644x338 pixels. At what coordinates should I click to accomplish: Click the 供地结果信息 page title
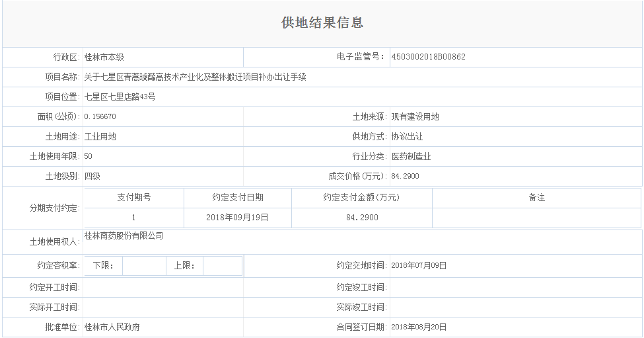(x=322, y=23)
